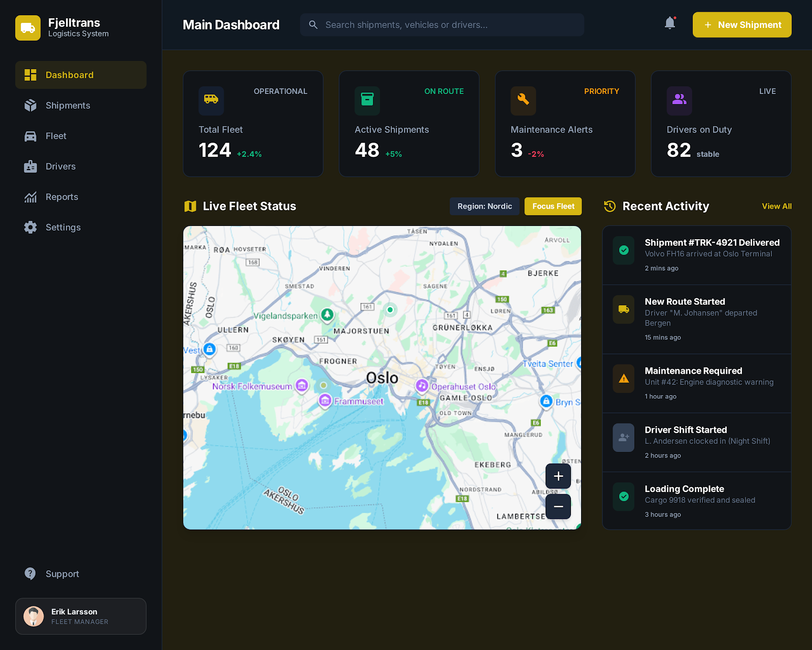This screenshot has height=650, width=812.
Task: Click the Fjelltrans truck logo
Action: 28,28
